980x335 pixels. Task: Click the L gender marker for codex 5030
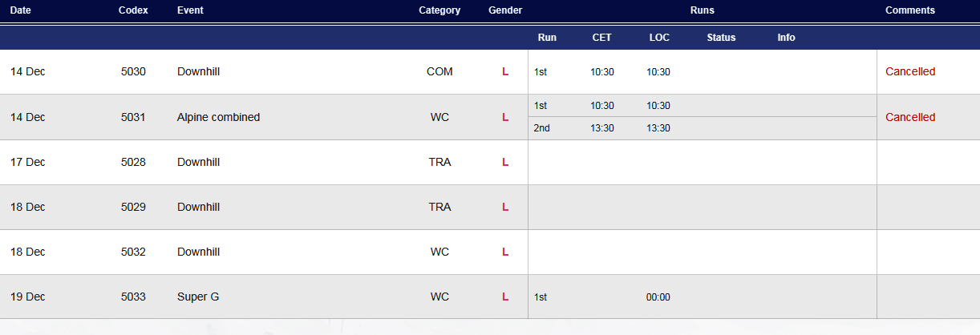pos(505,71)
